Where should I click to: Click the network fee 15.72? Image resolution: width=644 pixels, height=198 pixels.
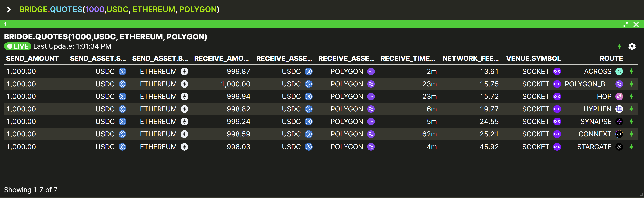(x=489, y=96)
